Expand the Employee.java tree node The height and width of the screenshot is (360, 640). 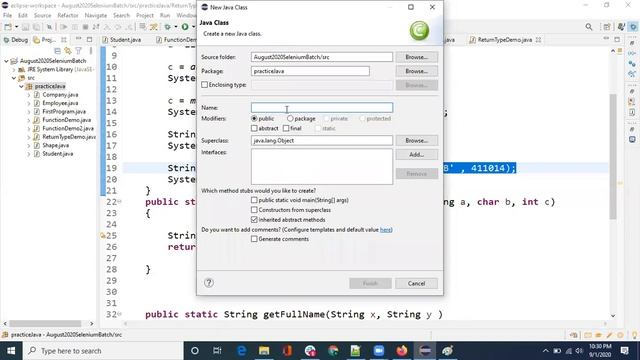pyautogui.click(x=29, y=103)
